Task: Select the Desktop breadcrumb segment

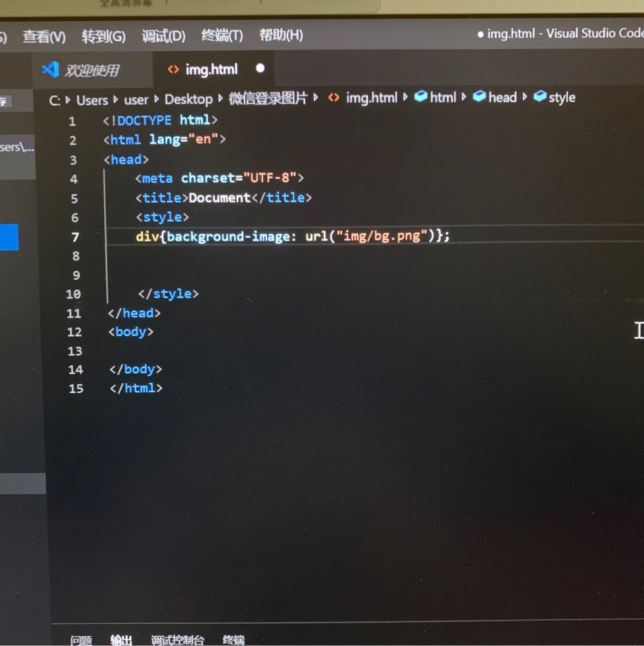Action: tap(188, 100)
